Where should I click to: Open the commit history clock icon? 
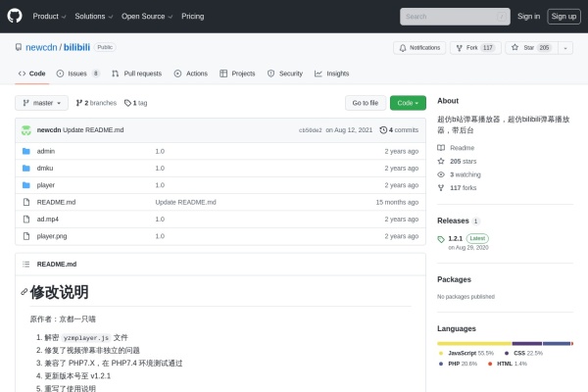[384, 129]
